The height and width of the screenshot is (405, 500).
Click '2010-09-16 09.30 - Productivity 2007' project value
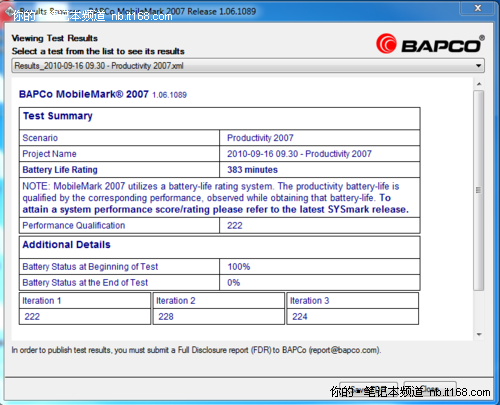(x=299, y=154)
